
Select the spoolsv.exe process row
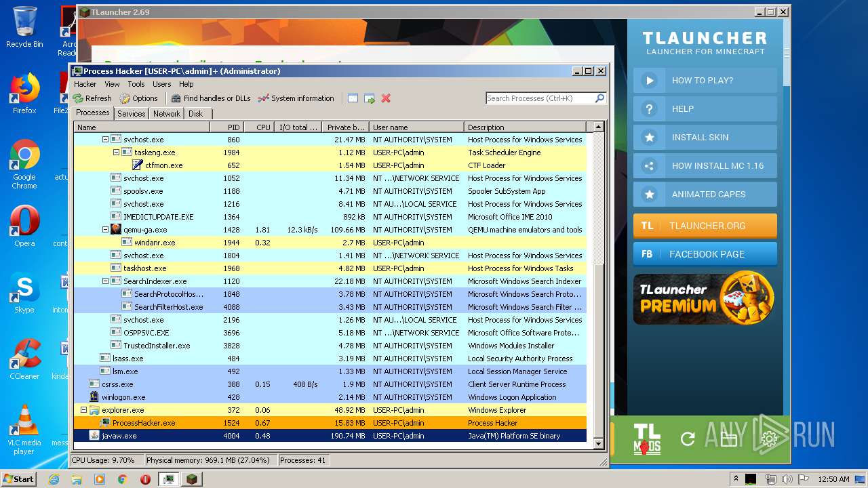[x=330, y=191]
